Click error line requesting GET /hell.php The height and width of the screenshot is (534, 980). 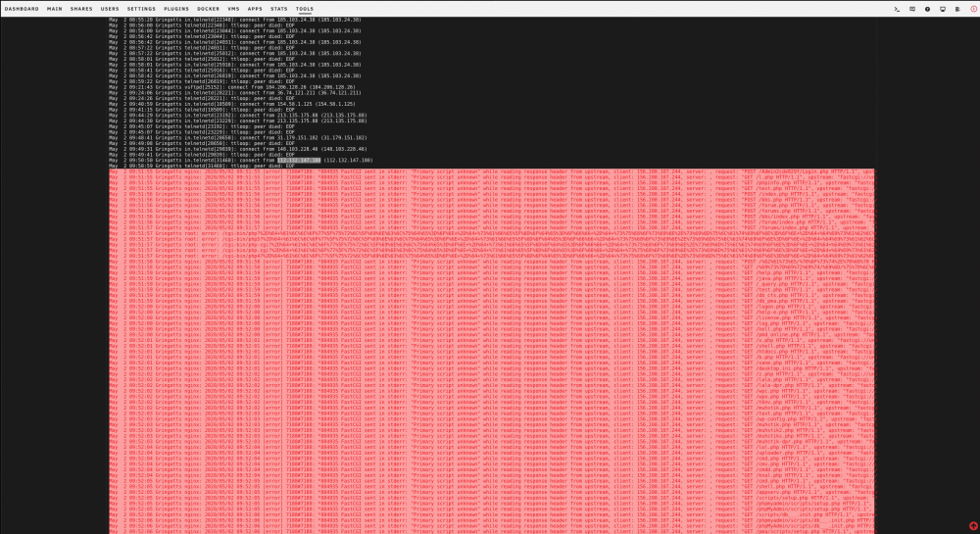(x=493, y=329)
